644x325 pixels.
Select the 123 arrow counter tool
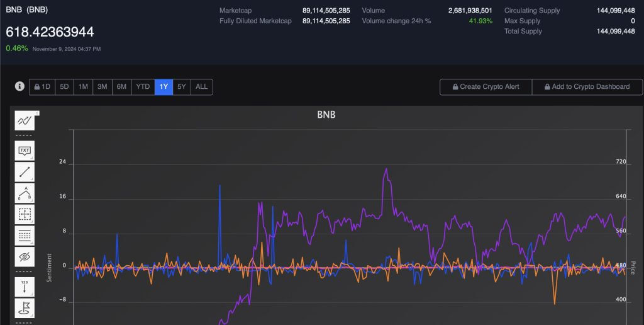coord(25,287)
